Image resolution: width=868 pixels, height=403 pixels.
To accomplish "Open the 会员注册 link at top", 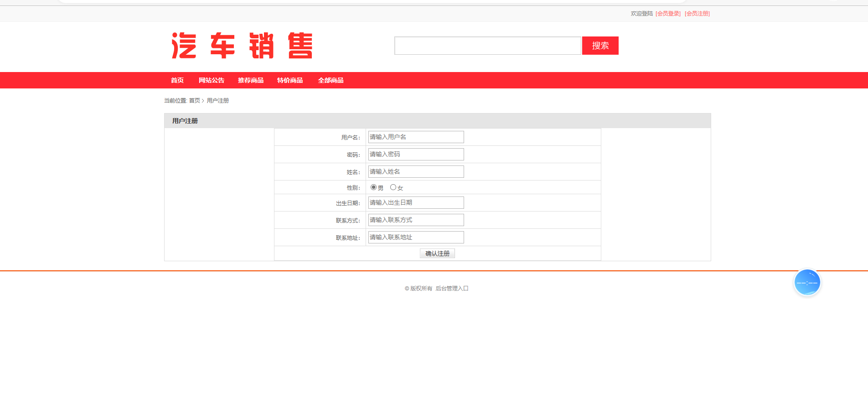I will click(x=697, y=14).
